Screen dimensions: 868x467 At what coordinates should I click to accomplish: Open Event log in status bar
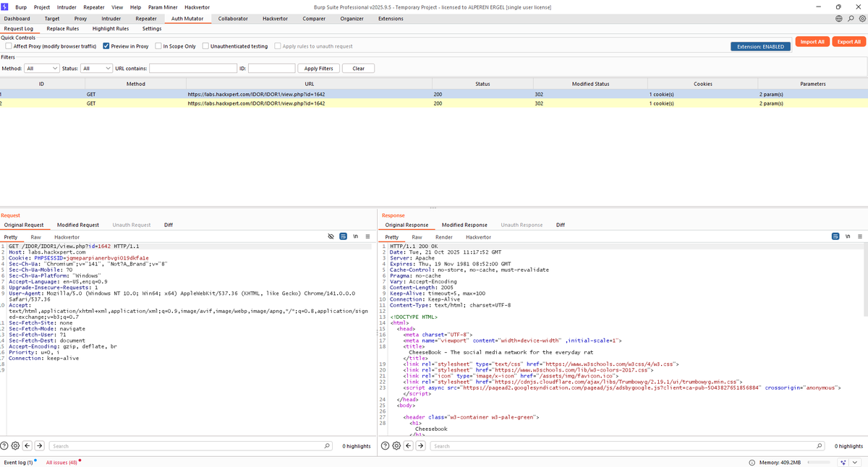click(x=19, y=462)
